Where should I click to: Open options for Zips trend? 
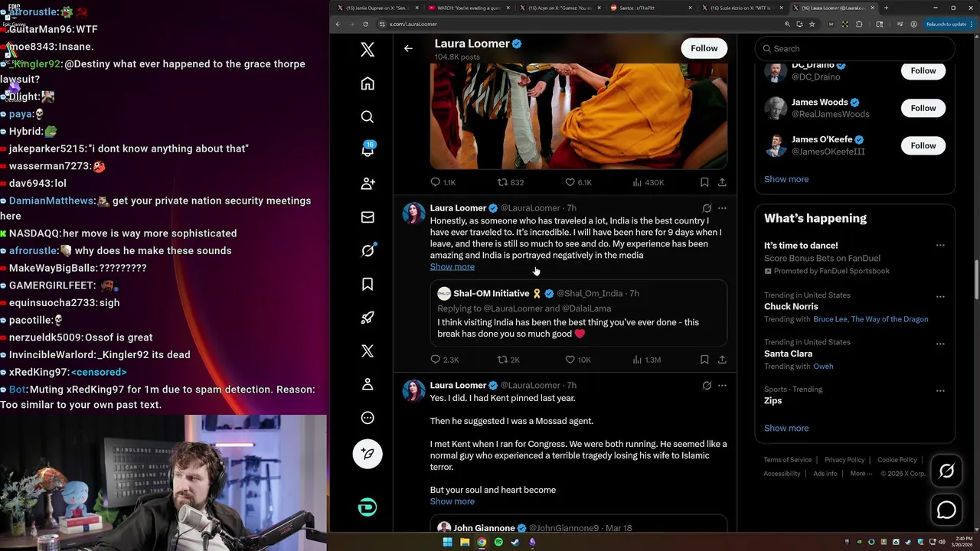point(940,390)
